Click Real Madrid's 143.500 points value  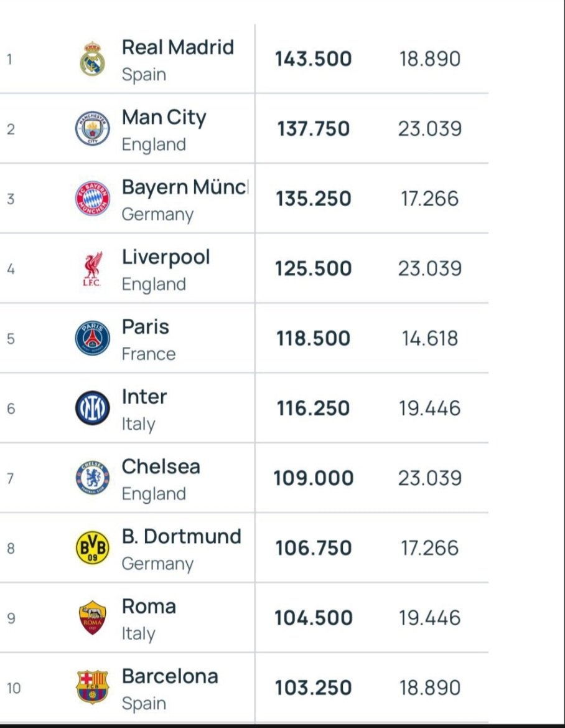(x=313, y=59)
